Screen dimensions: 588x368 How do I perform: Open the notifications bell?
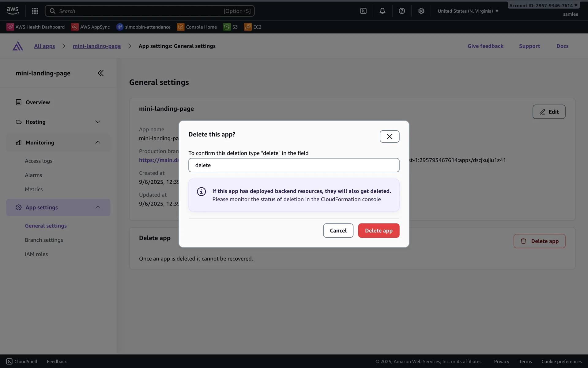coord(382,11)
